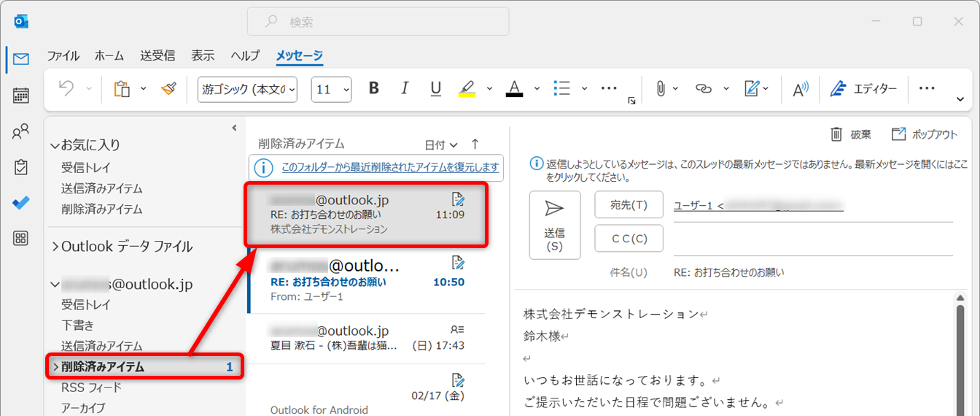This screenshot has width=980, height=416.
Task: Click the insert link icon
Action: point(703,88)
